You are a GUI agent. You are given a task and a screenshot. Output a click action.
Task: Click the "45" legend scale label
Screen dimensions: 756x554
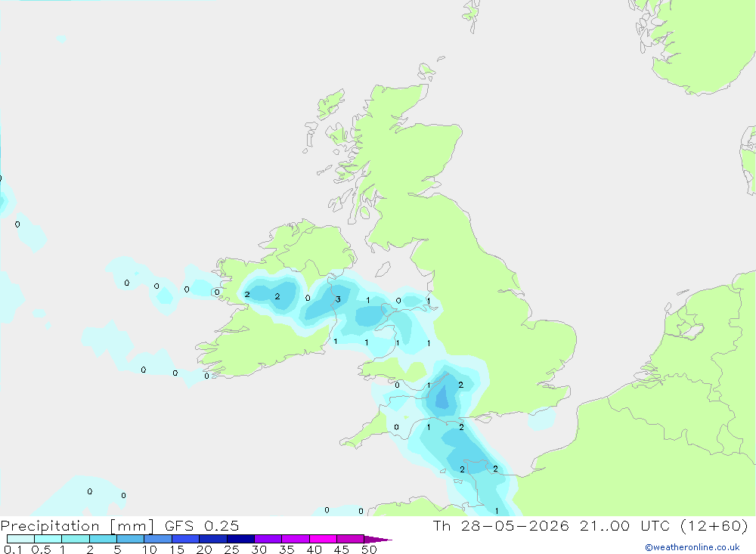(342, 549)
